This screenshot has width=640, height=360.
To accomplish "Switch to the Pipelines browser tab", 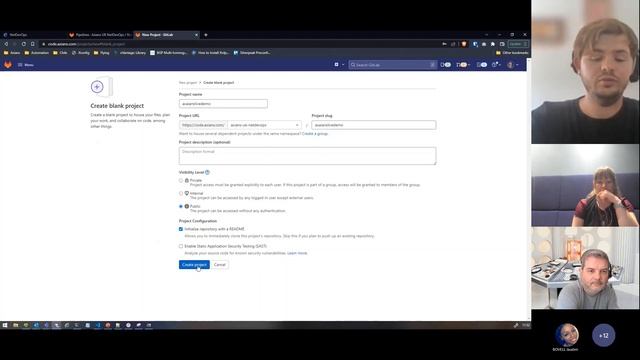I will (100, 35).
